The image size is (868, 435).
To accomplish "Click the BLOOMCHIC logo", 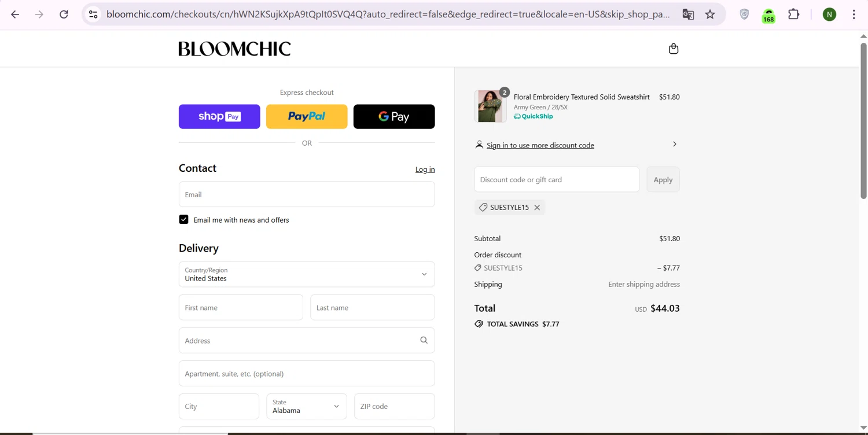I will pos(234,49).
